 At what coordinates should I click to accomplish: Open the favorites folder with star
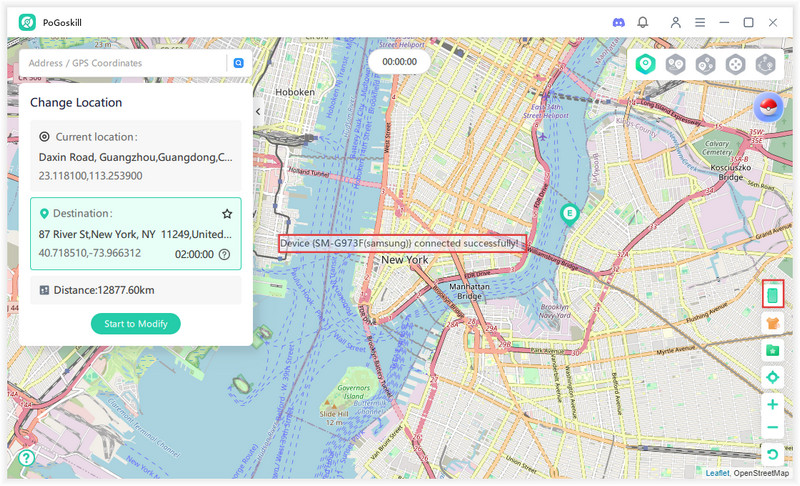coord(772,350)
